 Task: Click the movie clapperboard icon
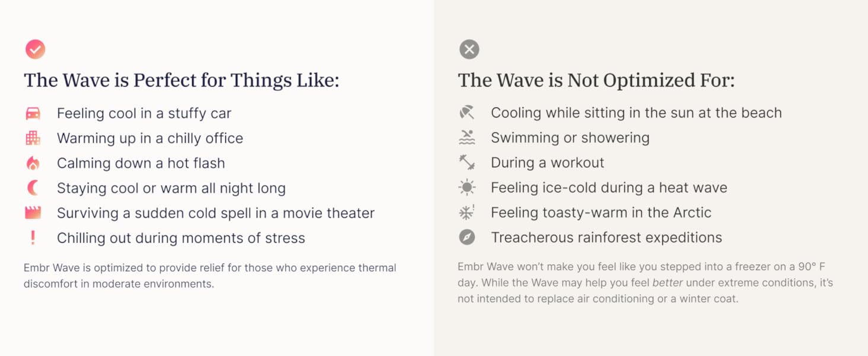[33, 212]
